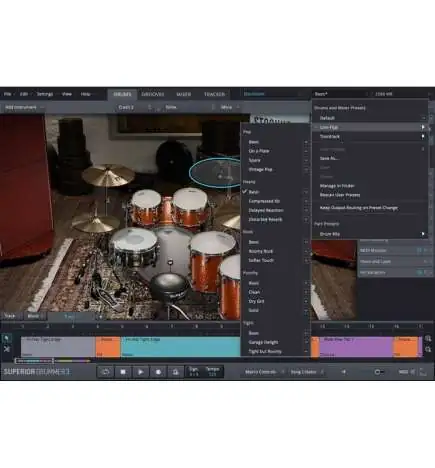Toggle Keep Output Routing on Preset Change
This screenshot has height=468, width=435.
click(359, 208)
